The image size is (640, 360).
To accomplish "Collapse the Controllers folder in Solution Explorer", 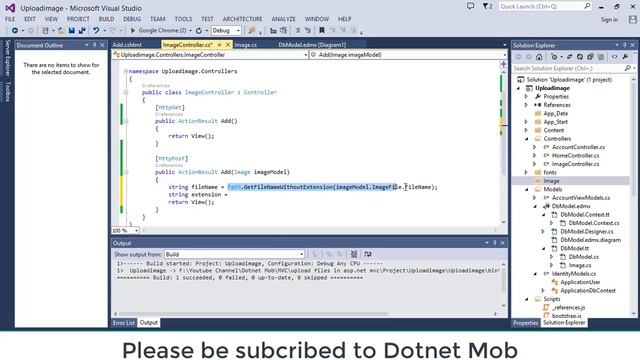I will point(526,139).
